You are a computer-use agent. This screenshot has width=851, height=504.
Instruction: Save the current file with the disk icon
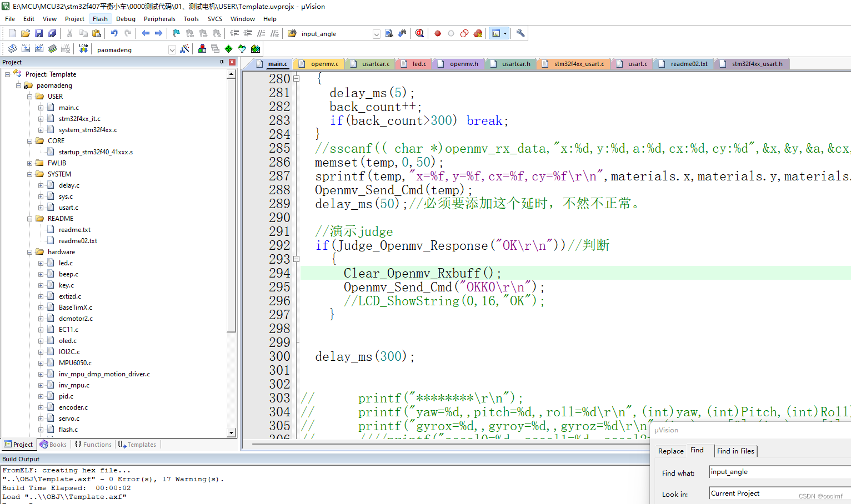(x=39, y=33)
